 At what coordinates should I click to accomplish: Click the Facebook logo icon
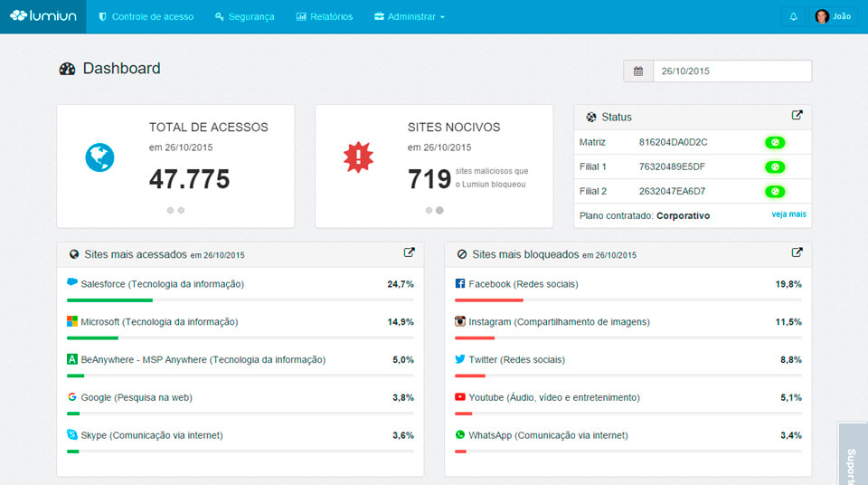coord(460,283)
